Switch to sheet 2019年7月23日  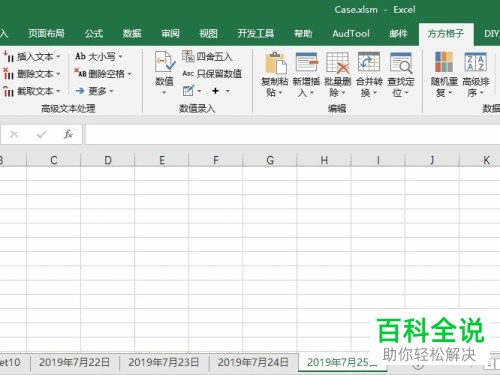(164, 362)
